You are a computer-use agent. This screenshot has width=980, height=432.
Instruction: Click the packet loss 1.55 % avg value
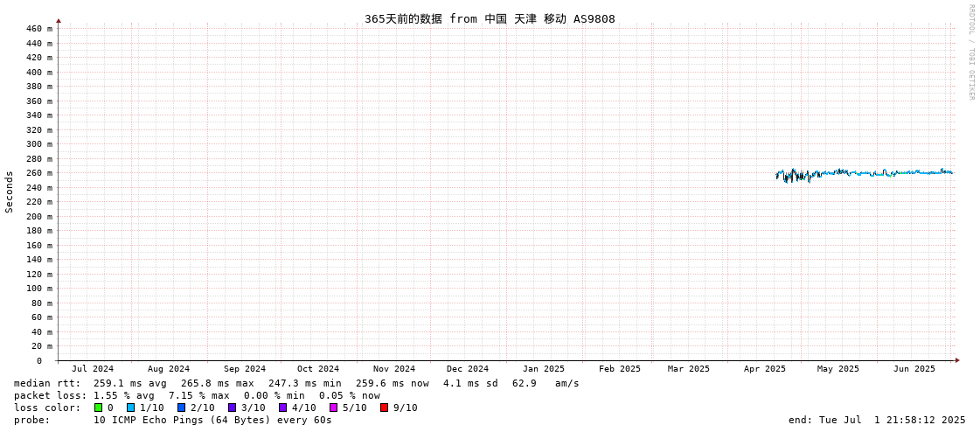[x=124, y=396]
